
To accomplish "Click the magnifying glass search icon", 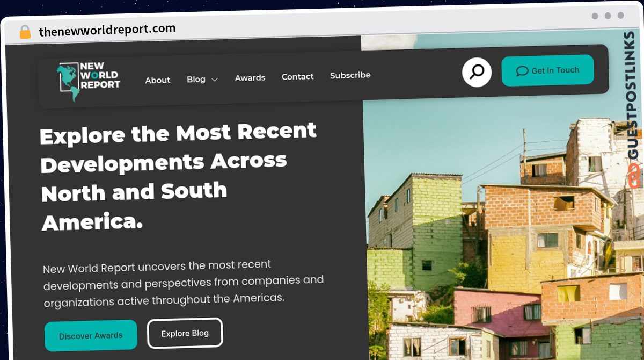I will tap(477, 72).
